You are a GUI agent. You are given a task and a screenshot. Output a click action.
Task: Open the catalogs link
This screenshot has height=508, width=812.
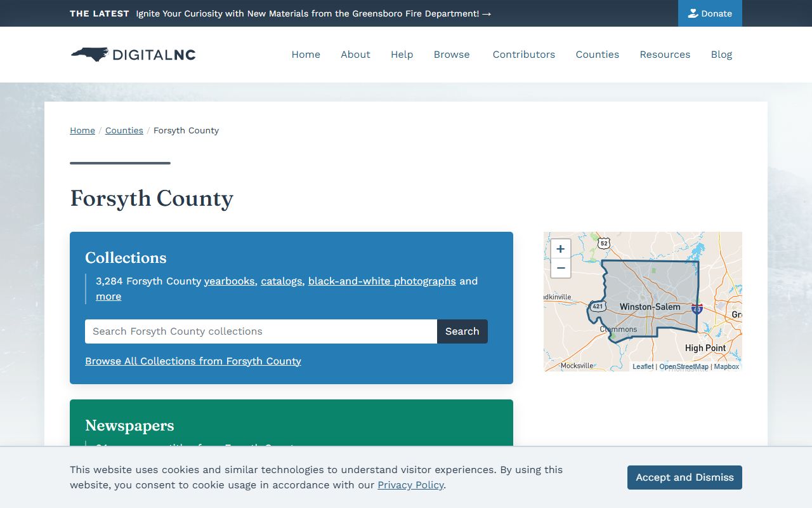point(282,281)
